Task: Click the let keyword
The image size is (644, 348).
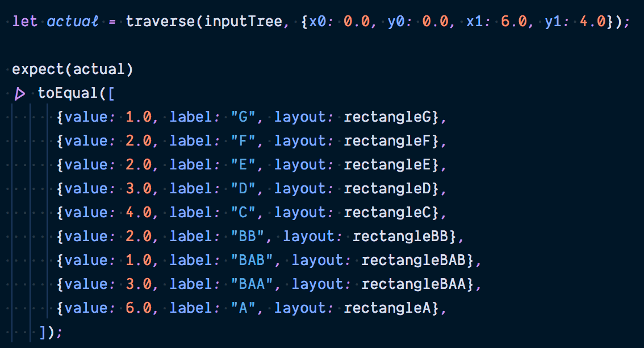Action: pos(24,22)
